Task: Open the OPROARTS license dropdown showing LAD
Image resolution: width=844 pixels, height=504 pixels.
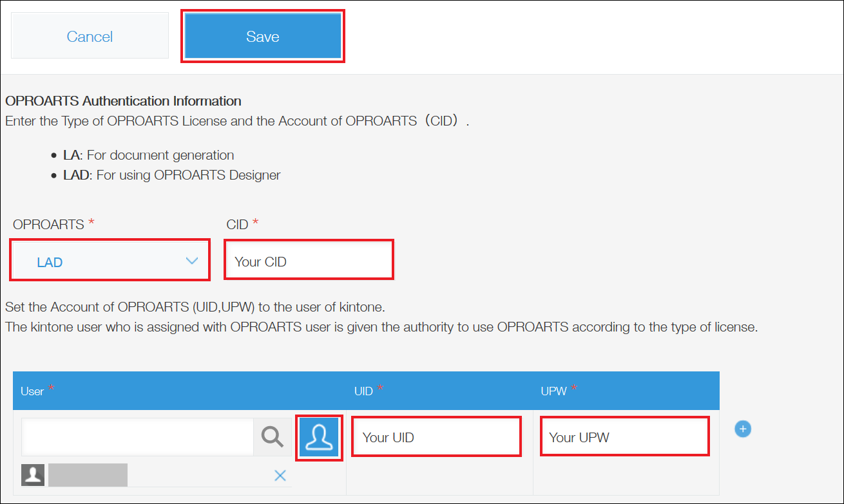Action: pyautogui.click(x=110, y=261)
